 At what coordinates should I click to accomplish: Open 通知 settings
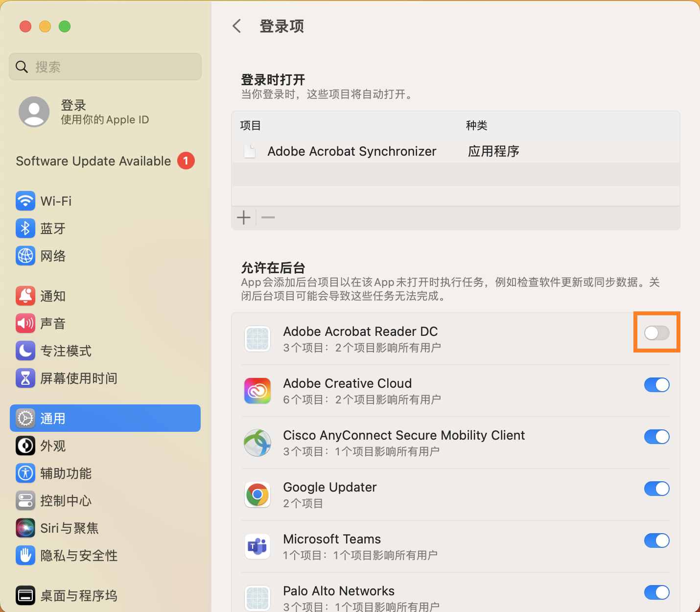(x=53, y=296)
